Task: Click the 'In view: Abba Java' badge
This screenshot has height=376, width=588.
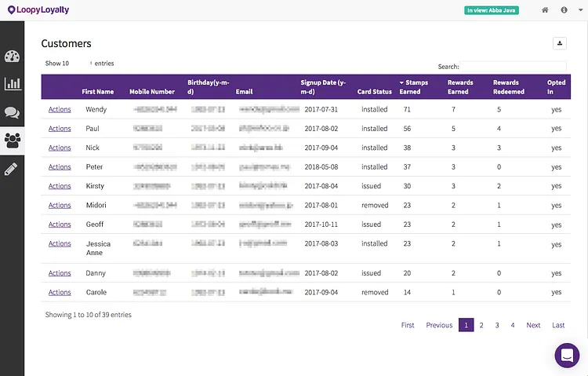Action: click(x=492, y=10)
